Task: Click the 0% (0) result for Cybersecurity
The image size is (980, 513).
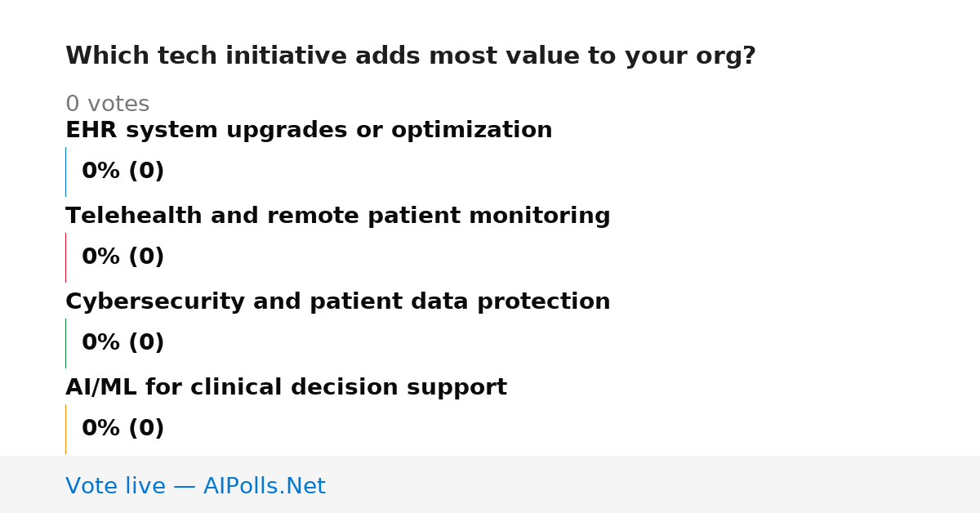Action: click(x=123, y=343)
